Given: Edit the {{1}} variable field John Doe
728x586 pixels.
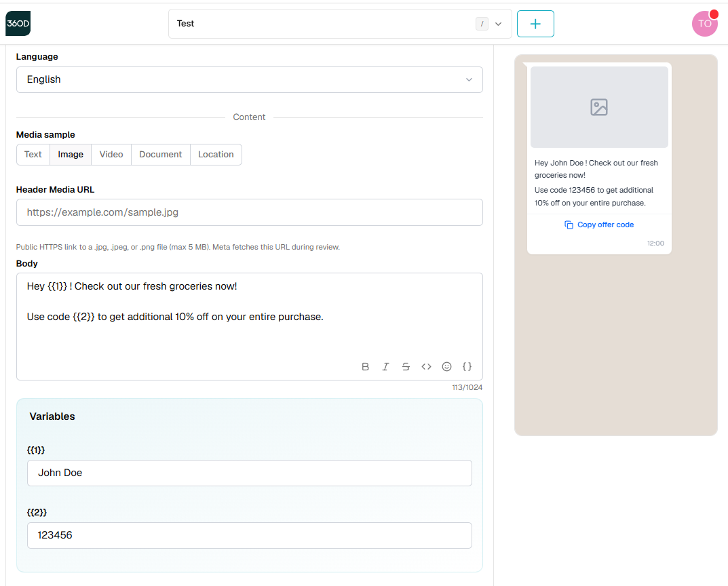Looking at the screenshot, I should [249, 473].
